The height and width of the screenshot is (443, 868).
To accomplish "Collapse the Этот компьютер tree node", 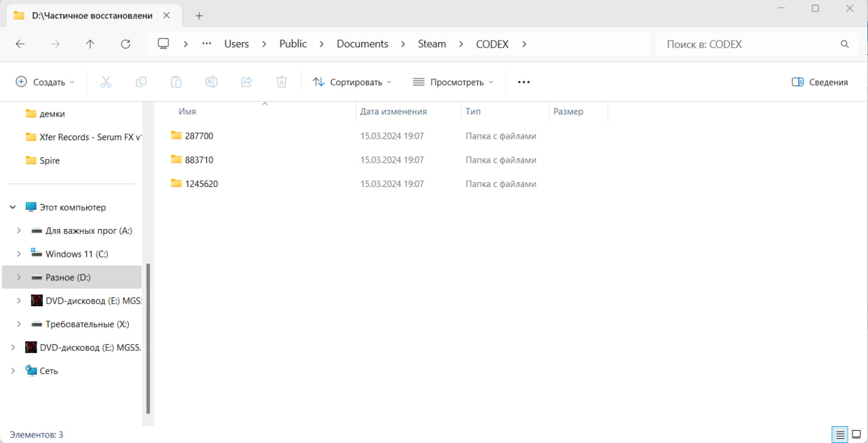I will click(x=13, y=207).
